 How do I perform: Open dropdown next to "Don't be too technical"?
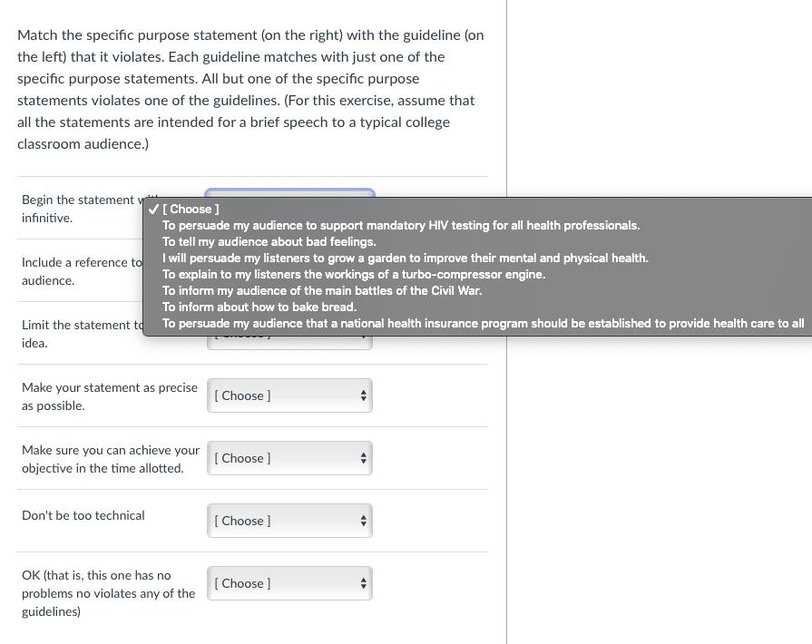(289, 521)
